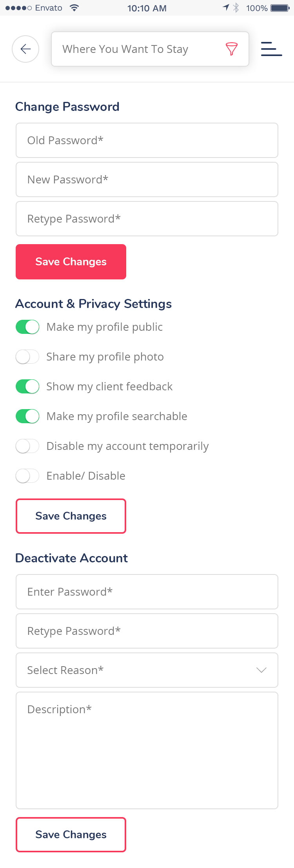Enable Disable my account temporarily switch
294x868 pixels.
coord(27,446)
